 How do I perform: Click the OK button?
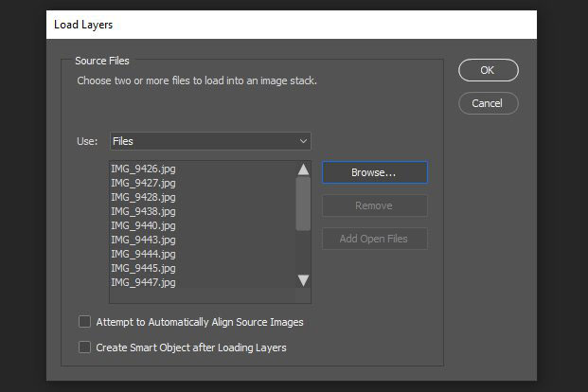click(489, 70)
